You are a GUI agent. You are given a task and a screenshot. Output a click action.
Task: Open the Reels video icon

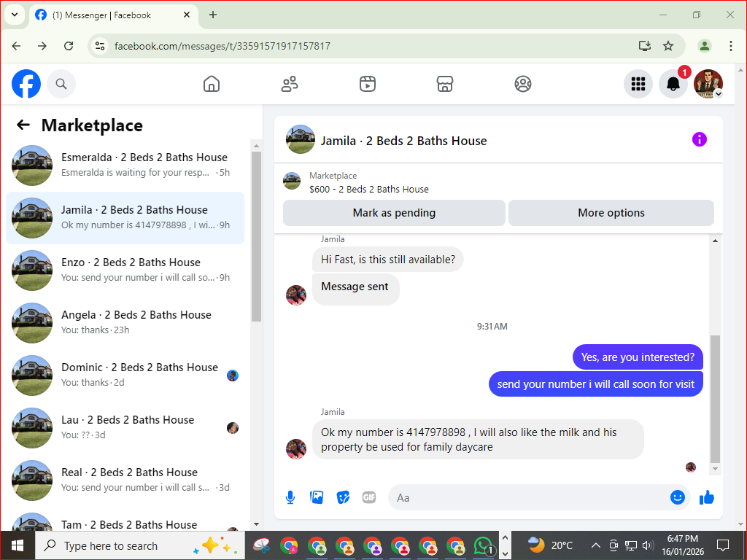pos(368,84)
